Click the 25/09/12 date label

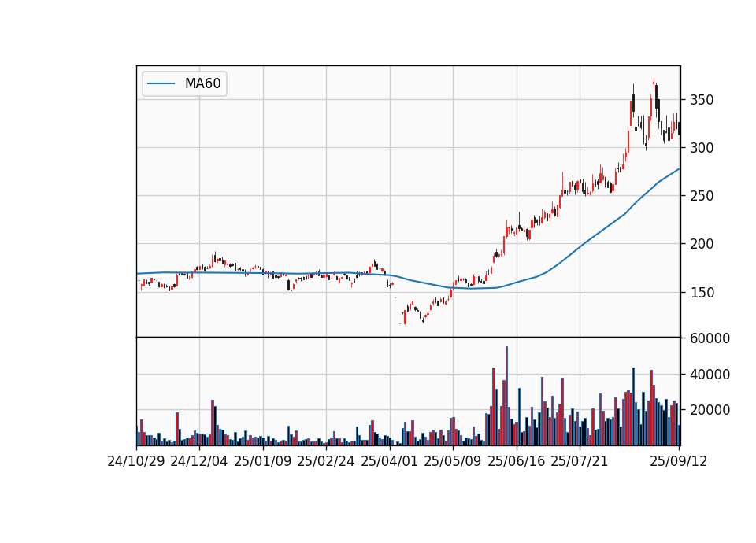pos(678,461)
